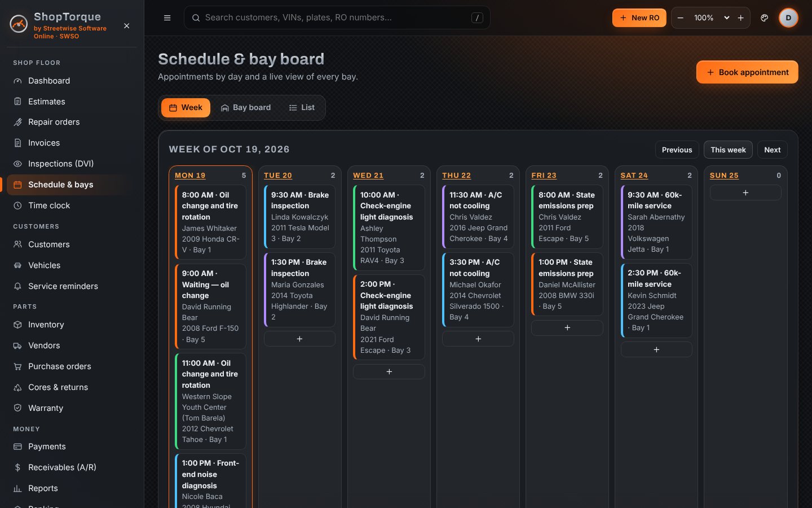Image resolution: width=812 pixels, height=508 pixels.
Task: Decrease zoom with the minus icon
Action: click(x=681, y=18)
